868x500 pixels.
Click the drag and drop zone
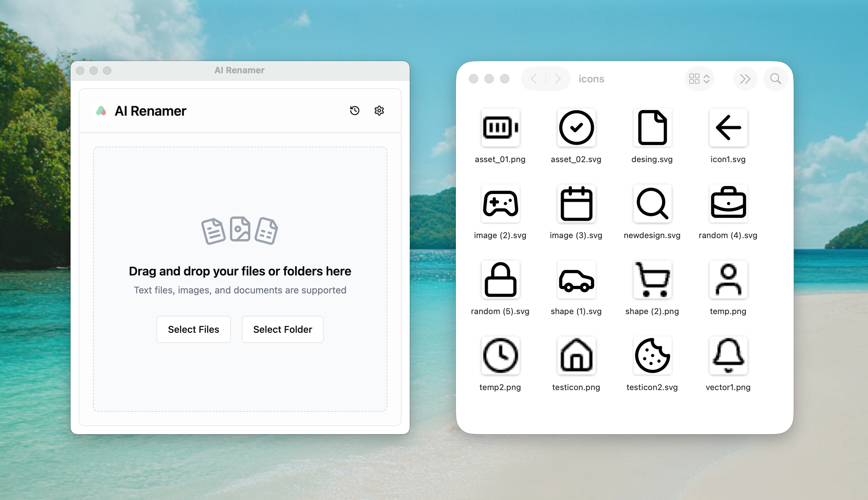coord(240,241)
